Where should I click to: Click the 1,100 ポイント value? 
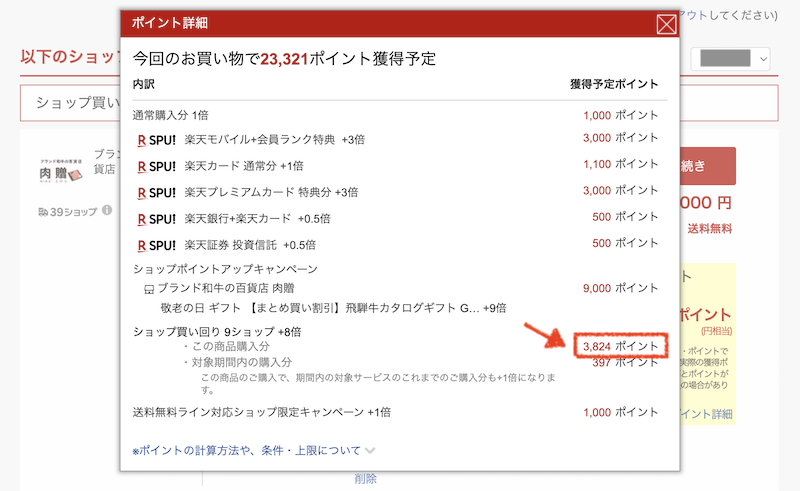click(620, 164)
